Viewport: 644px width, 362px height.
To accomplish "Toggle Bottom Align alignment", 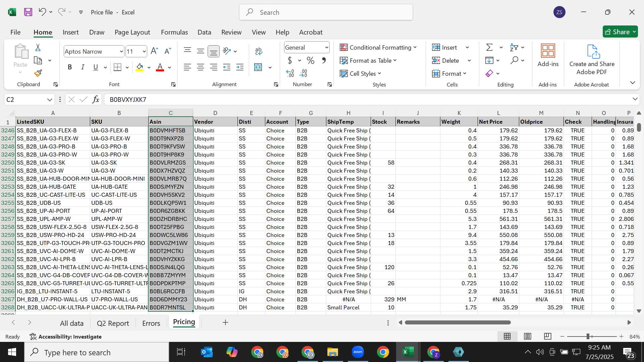I will click(214, 51).
